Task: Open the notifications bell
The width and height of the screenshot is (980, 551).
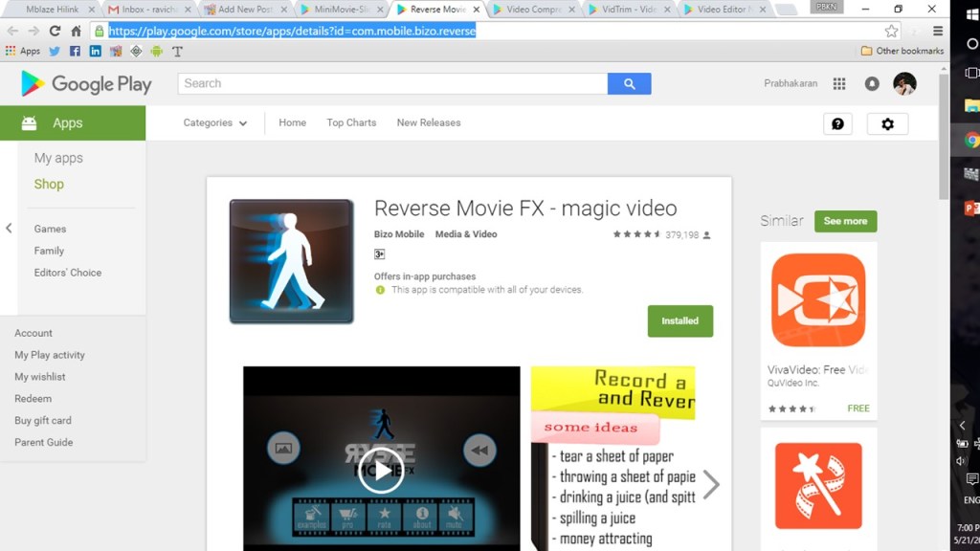Action: 872,84
